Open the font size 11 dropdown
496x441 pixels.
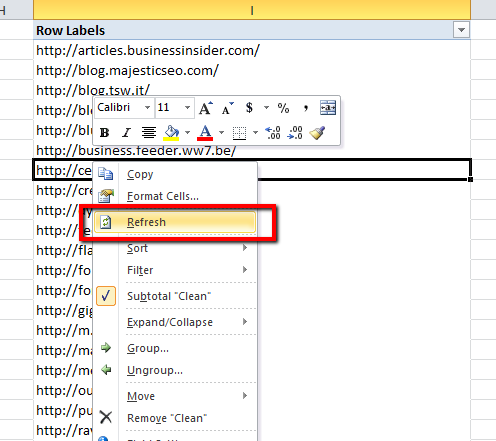(x=187, y=108)
